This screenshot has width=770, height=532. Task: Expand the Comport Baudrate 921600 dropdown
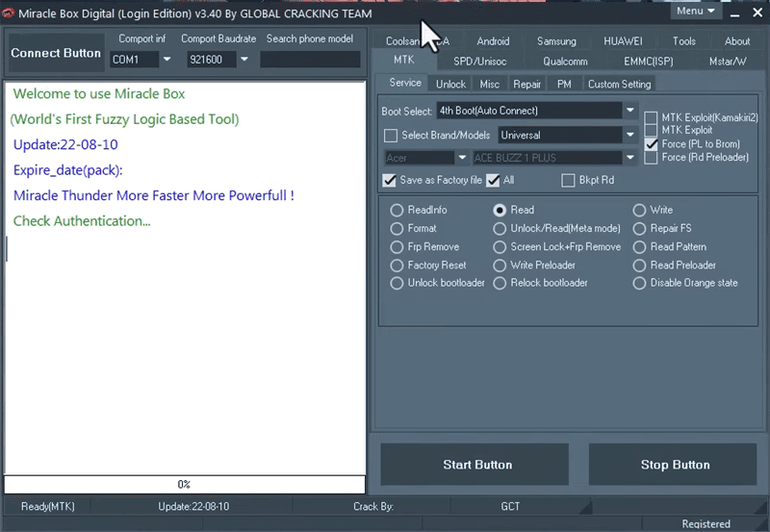pyautogui.click(x=244, y=60)
